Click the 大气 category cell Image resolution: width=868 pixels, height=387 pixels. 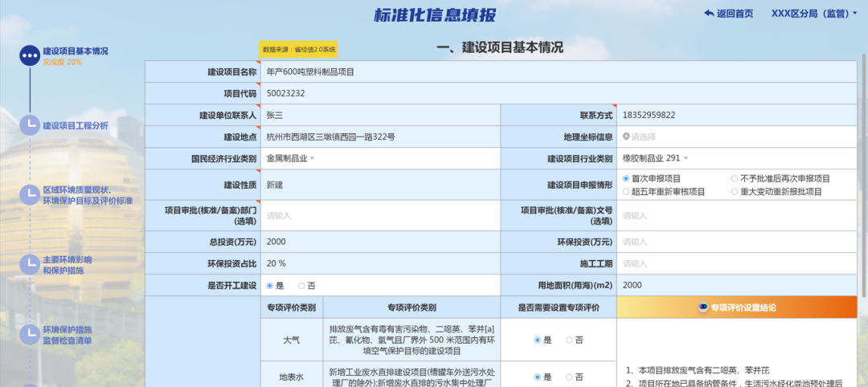click(291, 340)
